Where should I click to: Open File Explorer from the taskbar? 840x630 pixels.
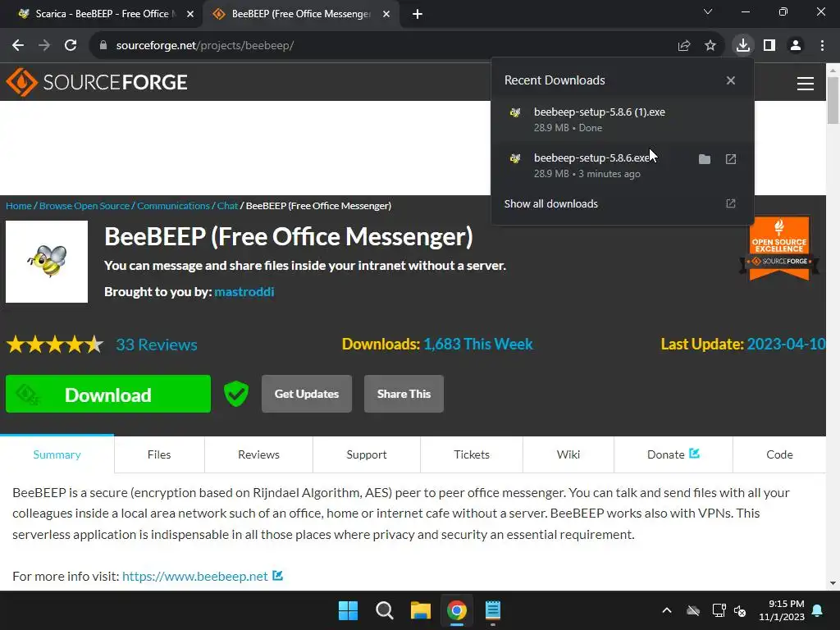pyautogui.click(x=421, y=610)
